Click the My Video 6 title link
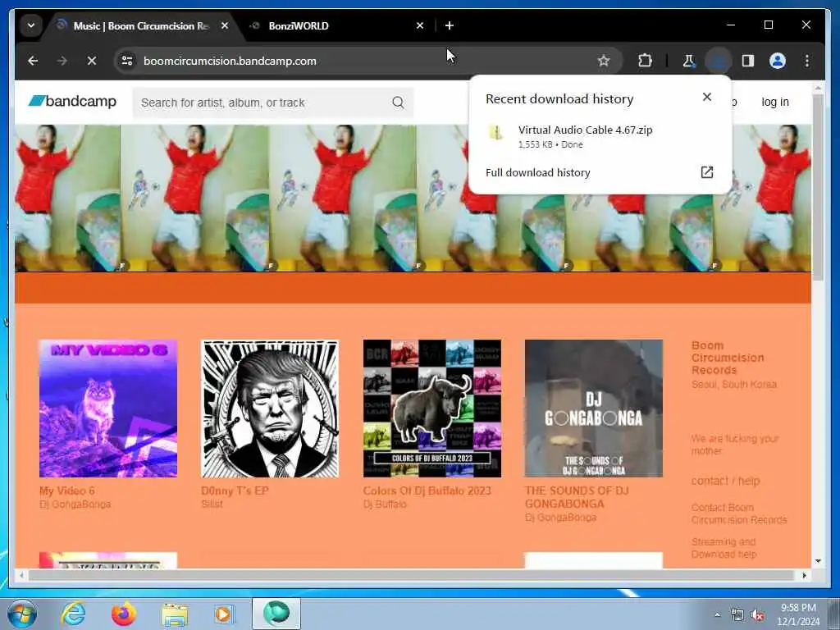840x630 pixels. [x=67, y=491]
